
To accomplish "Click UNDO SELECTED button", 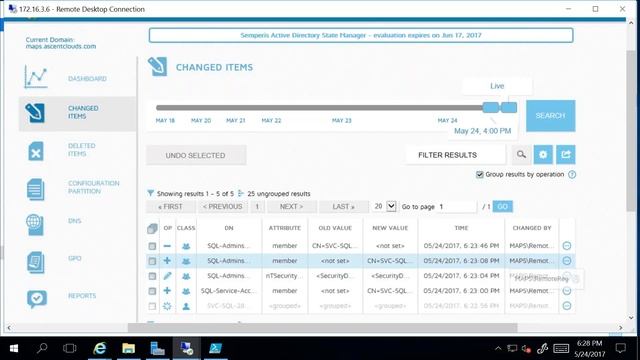I will [x=196, y=156].
